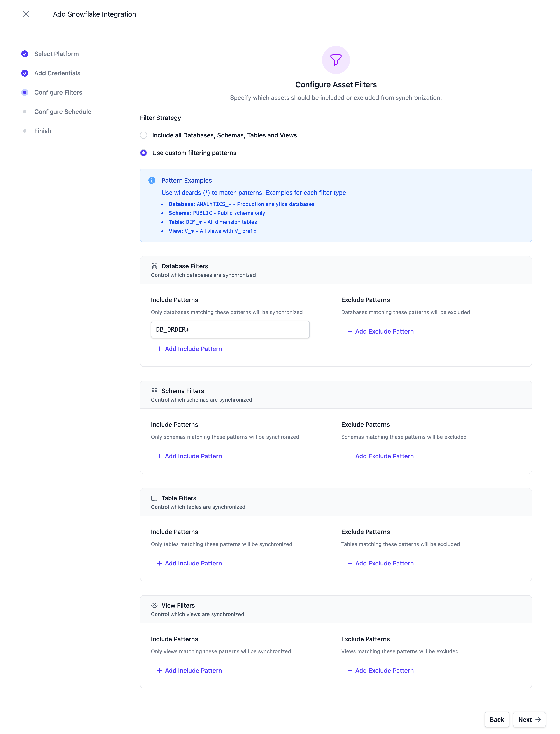Jump to the Finish step
Image resolution: width=560 pixels, height=734 pixels.
point(43,131)
